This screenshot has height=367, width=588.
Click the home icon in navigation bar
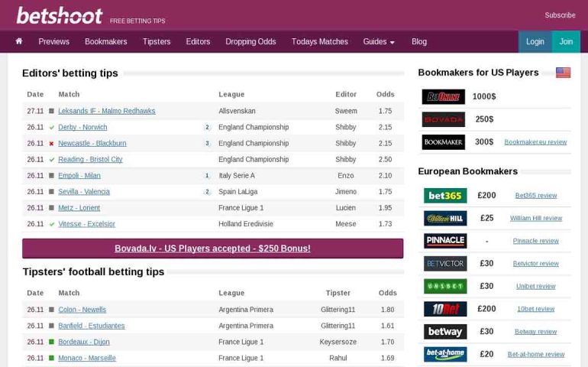point(19,41)
